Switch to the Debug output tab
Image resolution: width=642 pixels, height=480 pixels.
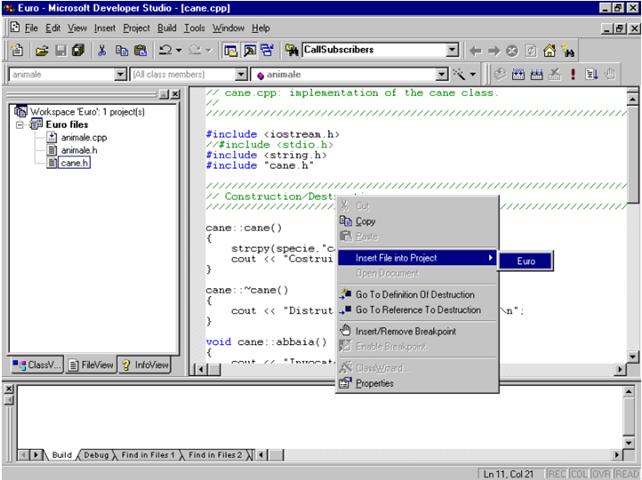click(96, 455)
